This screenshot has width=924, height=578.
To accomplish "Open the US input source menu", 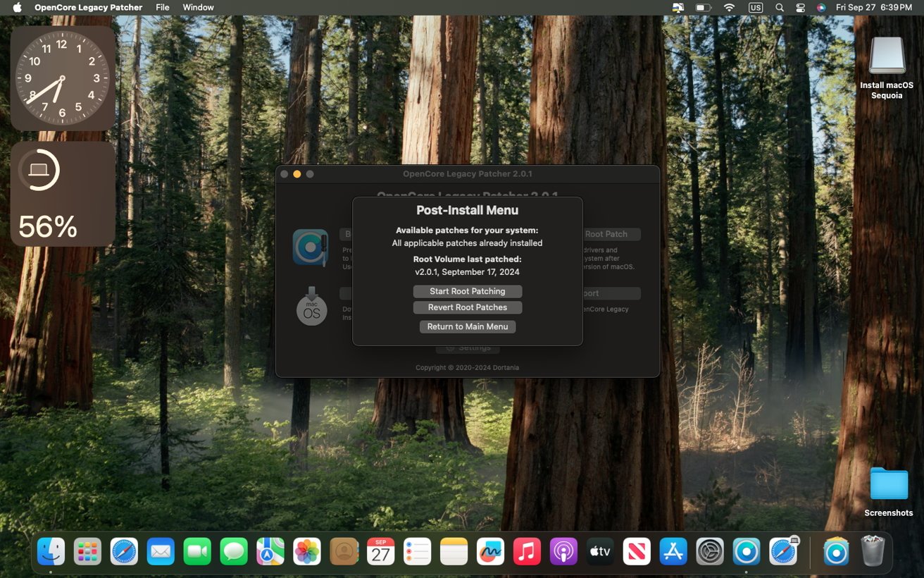I will (756, 7).
